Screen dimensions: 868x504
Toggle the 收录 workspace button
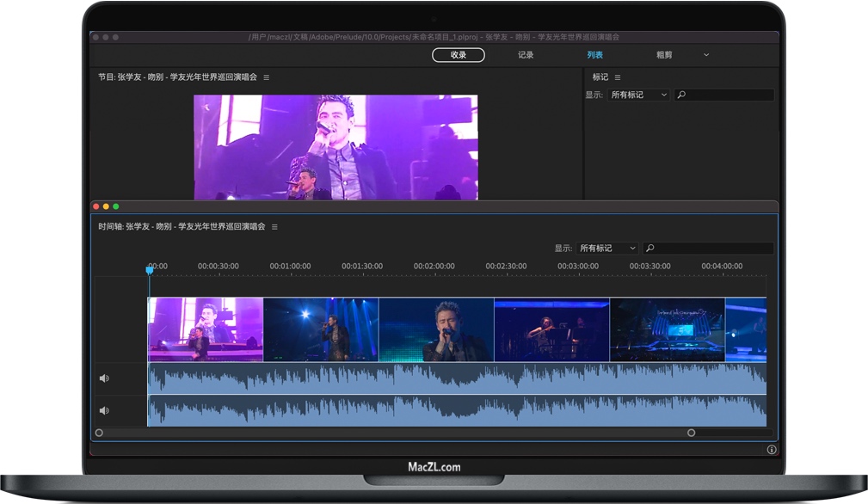click(458, 54)
